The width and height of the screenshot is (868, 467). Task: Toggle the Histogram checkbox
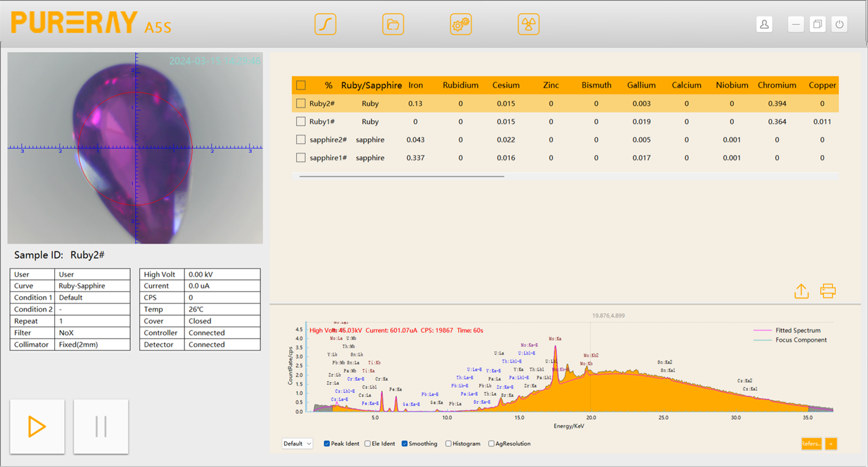(448, 444)
